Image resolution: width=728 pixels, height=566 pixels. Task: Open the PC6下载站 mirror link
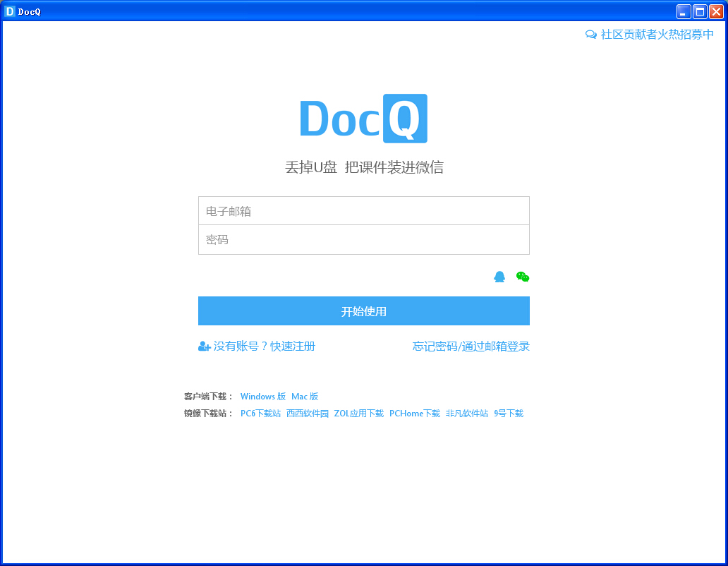[260, 414]
